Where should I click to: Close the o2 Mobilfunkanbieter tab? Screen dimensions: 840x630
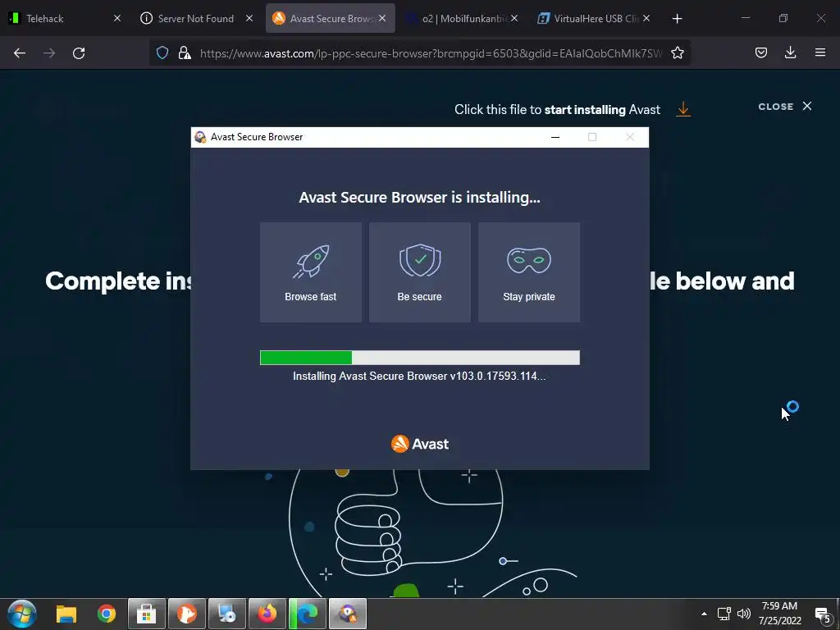[515, 19]
